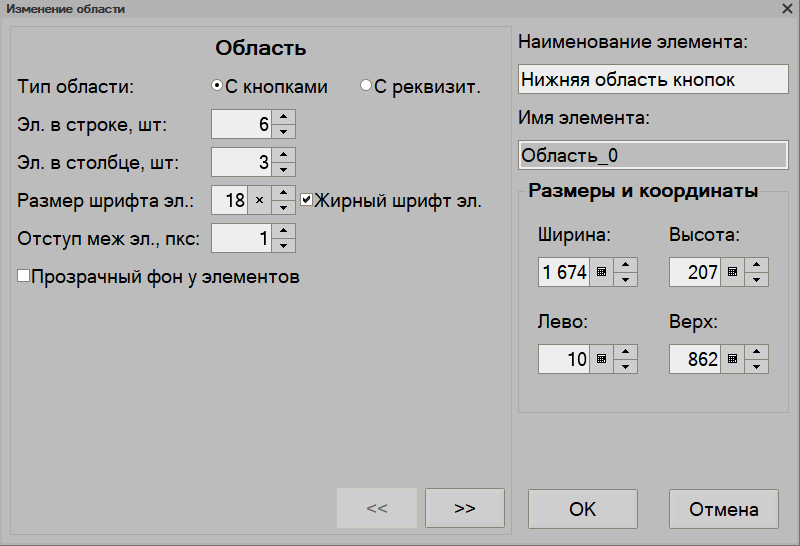Clear the Размер шрифта value with X
Image resolution: width=800 pixels, height=546 pixels.
(259, 200)
